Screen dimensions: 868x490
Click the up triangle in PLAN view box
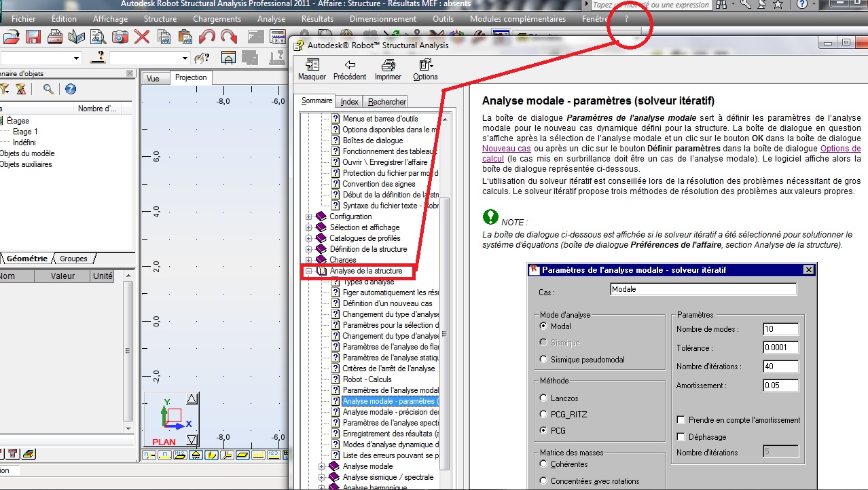192,399
